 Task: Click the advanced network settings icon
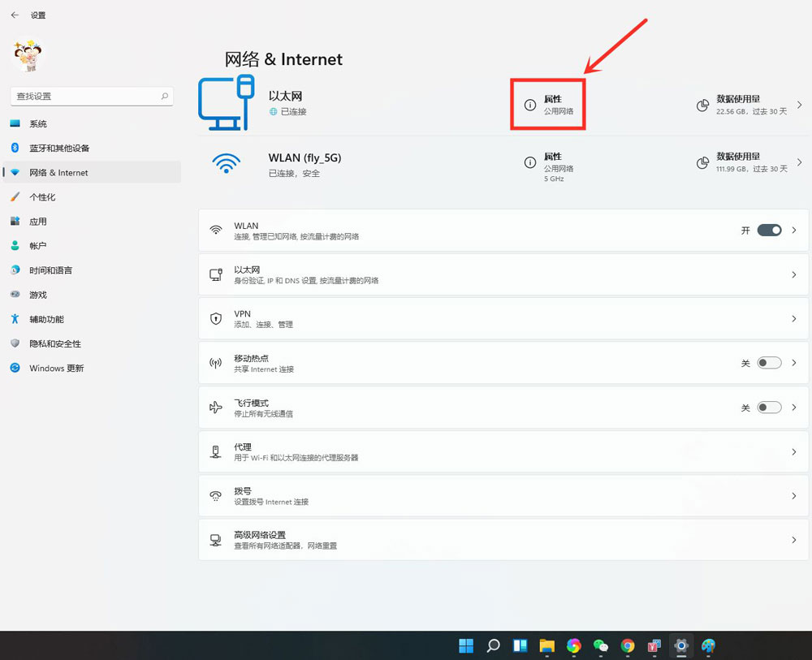pos(215,539)
